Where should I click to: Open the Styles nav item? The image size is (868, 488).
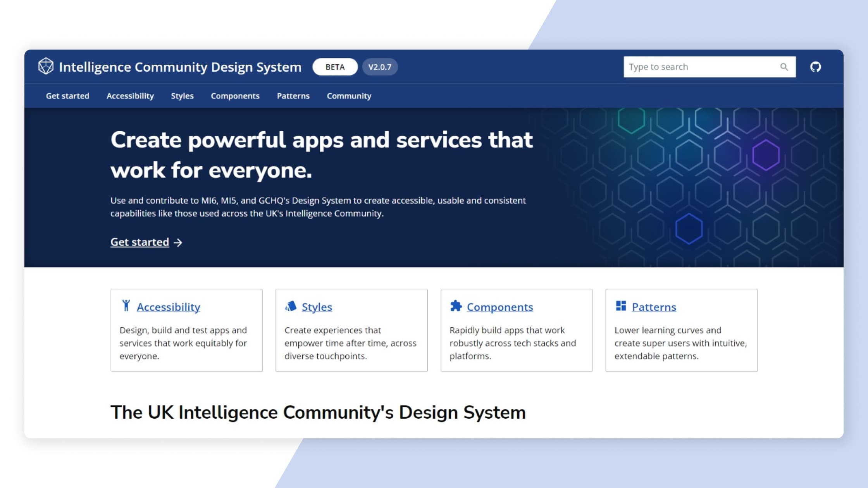(x=182, y=96)
